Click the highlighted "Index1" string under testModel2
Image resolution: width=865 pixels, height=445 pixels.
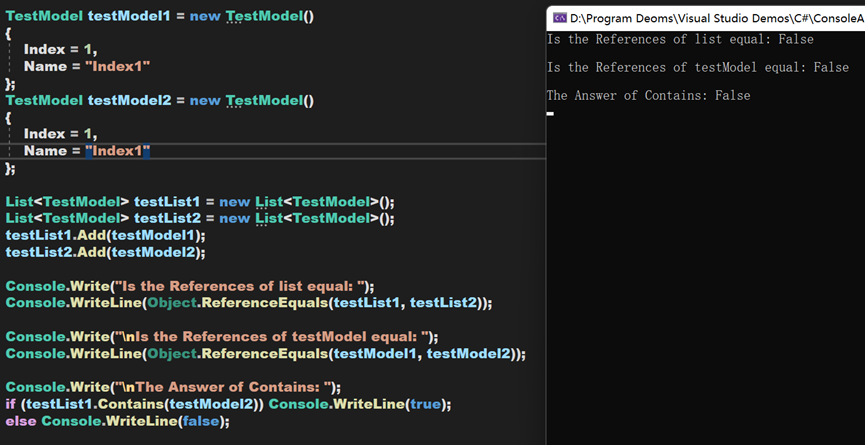point(117,151)
